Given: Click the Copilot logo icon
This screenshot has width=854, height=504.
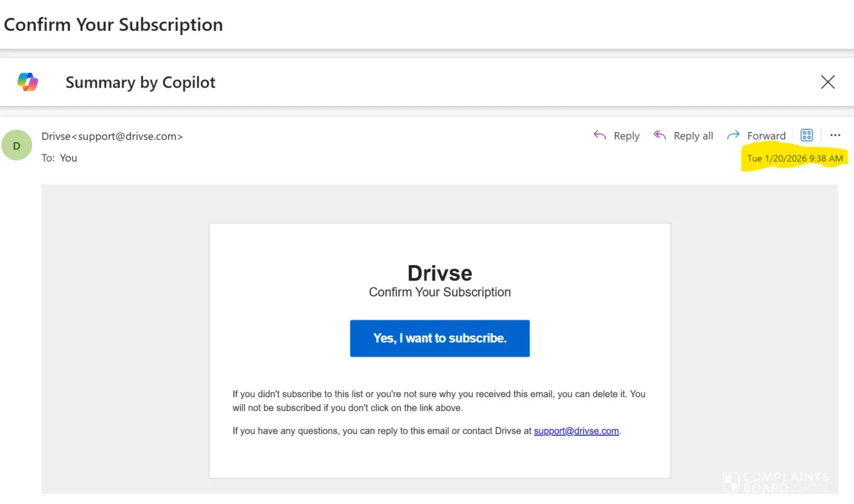Looking at the screenshot, I should click(x=28, y=82).
